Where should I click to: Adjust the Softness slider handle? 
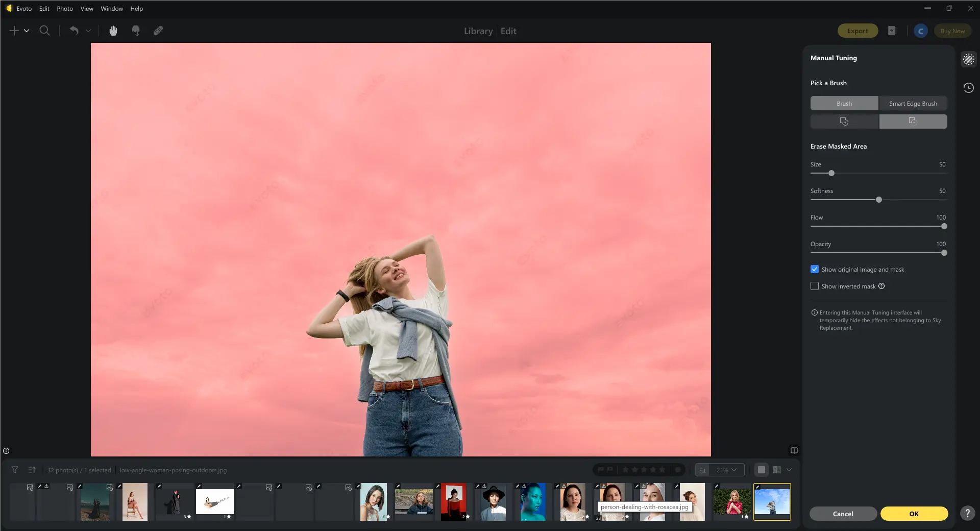[878, 200]
